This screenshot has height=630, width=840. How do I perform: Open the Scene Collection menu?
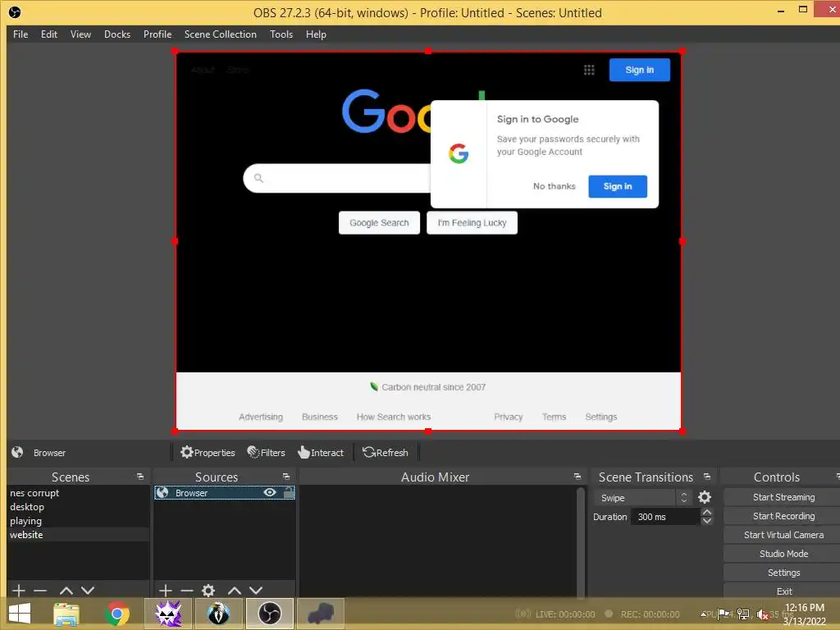(x=220, y=34)
